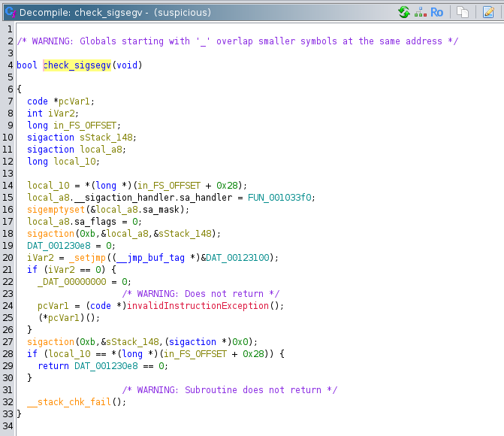
Task: Click the sa_handler field name
Action: coord(206,198)
